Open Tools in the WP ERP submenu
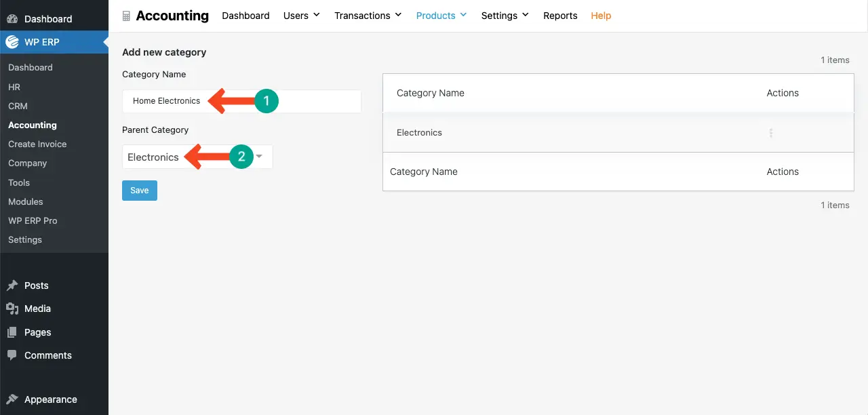This screenshot has width=868, height=415. click(19, 182)
